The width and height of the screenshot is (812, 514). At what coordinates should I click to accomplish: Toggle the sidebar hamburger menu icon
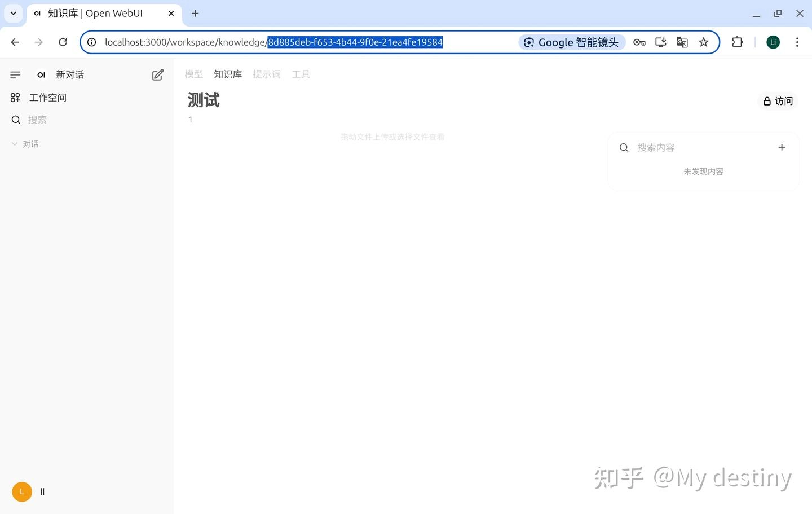[x=15, y=74]
